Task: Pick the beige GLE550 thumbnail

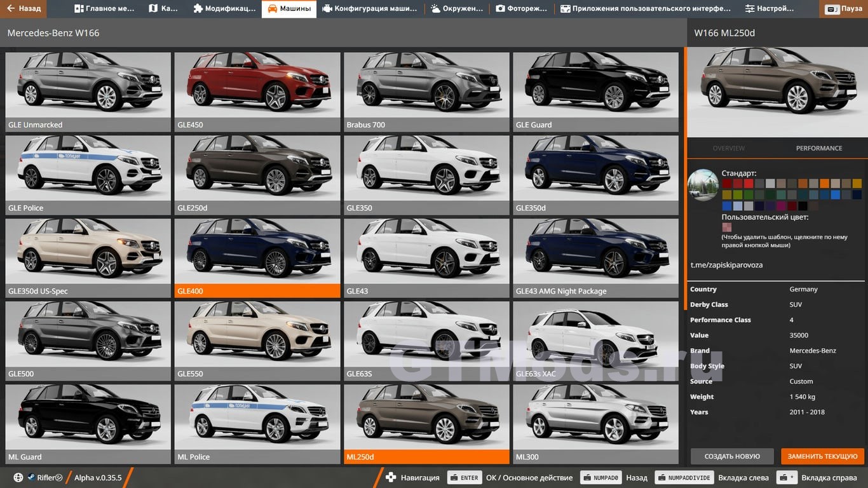Action: (x=257, y=341)
